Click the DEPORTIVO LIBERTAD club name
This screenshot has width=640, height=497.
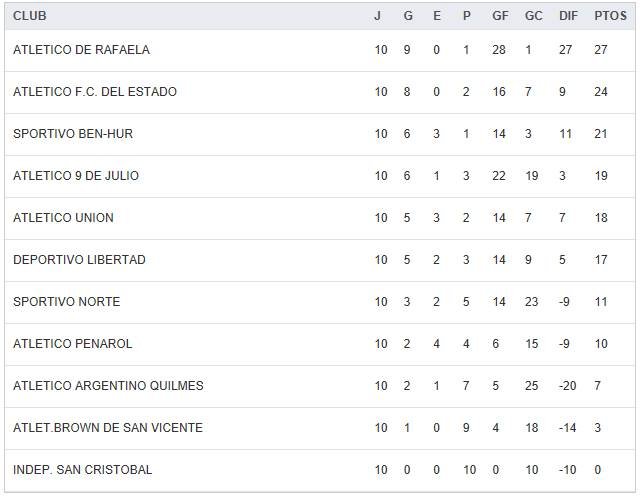79,260
